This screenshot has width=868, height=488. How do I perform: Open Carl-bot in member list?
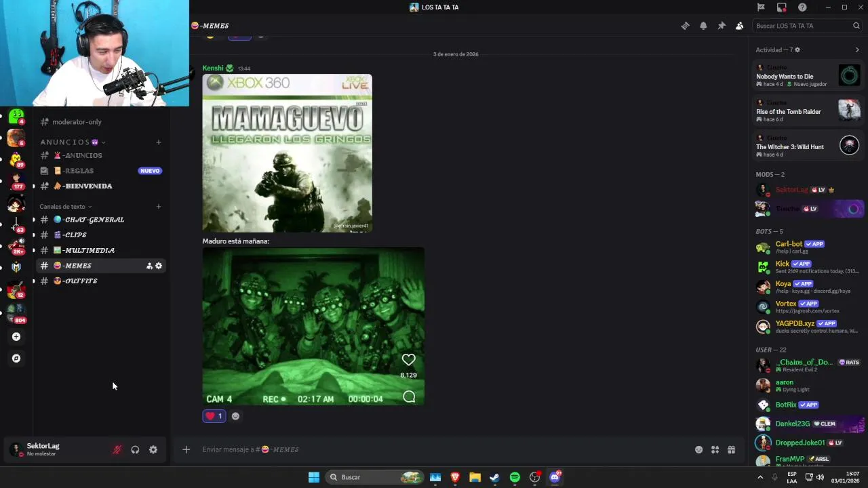click(809, 247)
